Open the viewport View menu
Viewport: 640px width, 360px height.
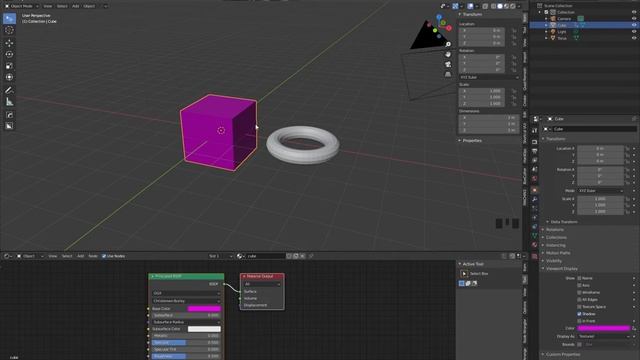click(48, 6)
